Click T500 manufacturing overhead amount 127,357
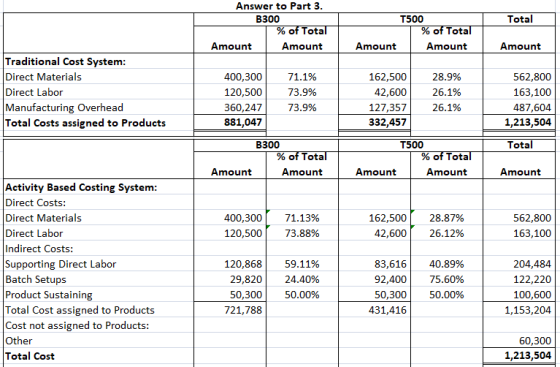This screenshot has height=367, width=560. pos(388,107)
